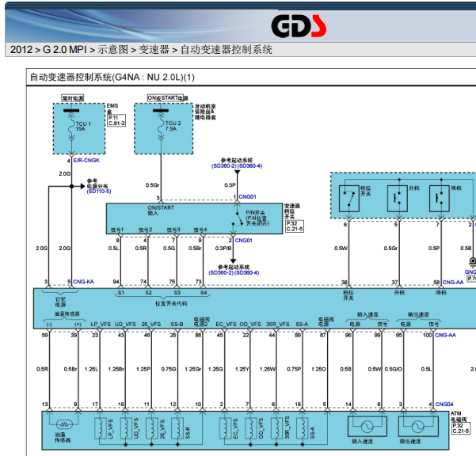Viewport: 476px width, 456px height.
Task: Go to the 2012 breadcrumb item
Action: tap(21, 49)
